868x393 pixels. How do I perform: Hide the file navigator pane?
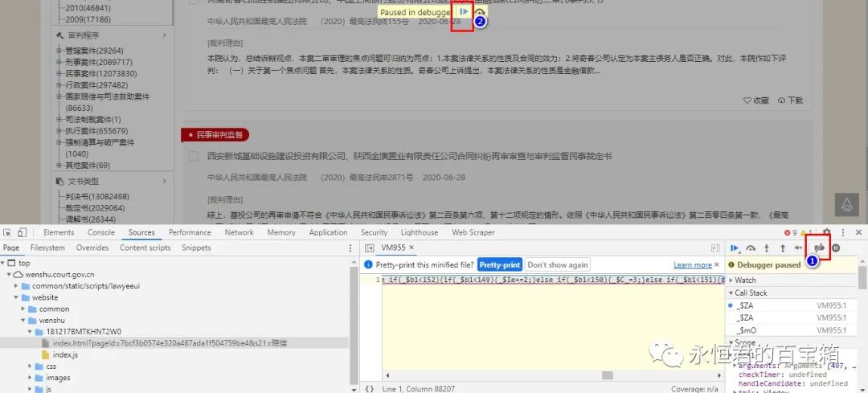click(x=369, y=248)
